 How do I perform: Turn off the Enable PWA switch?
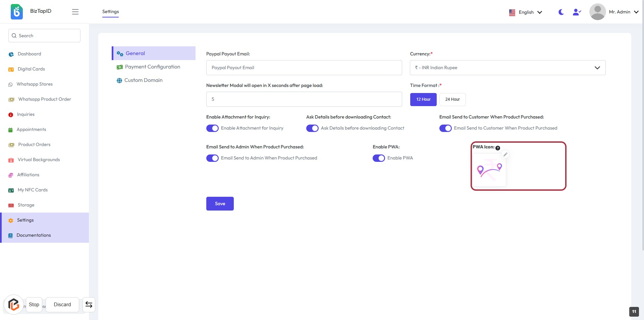click(379, 158)
